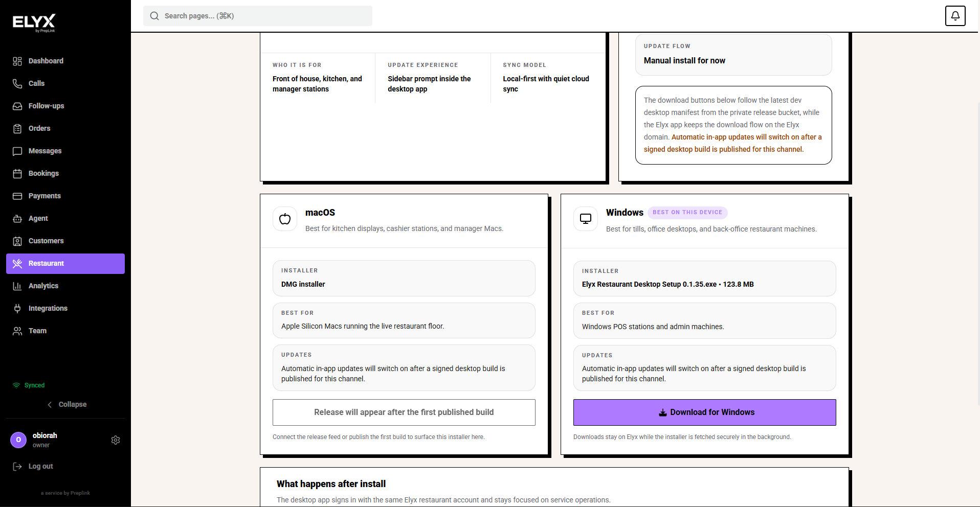Click the Customers contact icon

[x=17, y=241]
